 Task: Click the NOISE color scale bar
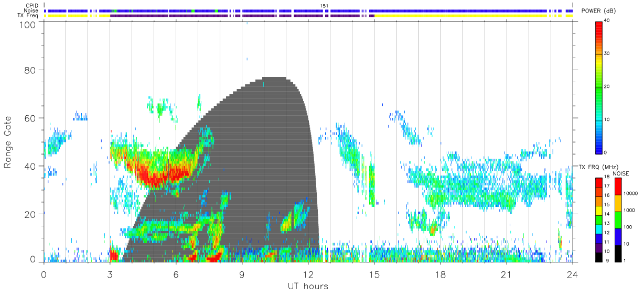(x=618, y=219)
